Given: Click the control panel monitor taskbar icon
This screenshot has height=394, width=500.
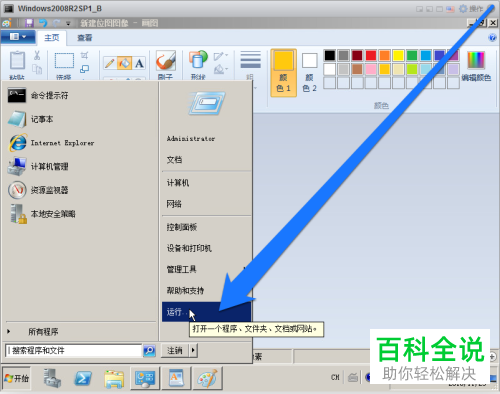Looking at the screenshot, I should (145, 378).
